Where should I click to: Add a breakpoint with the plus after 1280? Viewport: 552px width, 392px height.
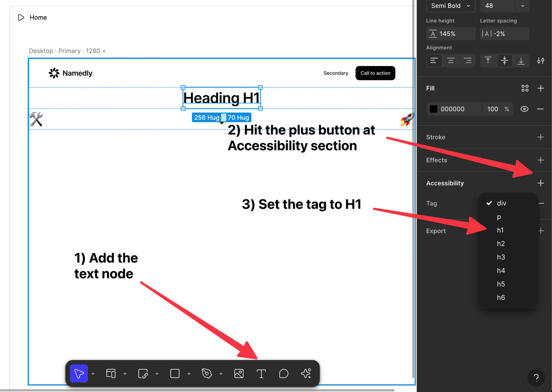(104, 51)
